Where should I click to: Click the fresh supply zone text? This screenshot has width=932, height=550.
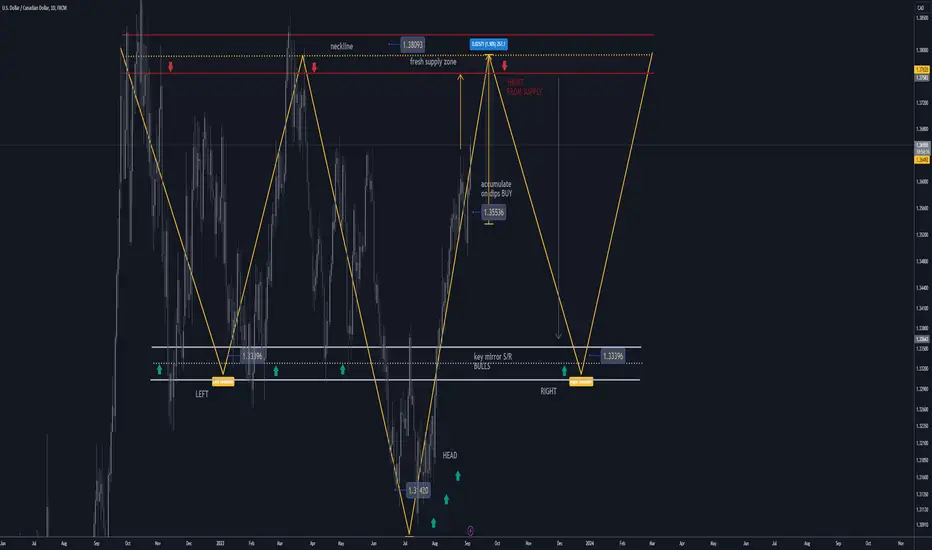[x=433, y=62]
